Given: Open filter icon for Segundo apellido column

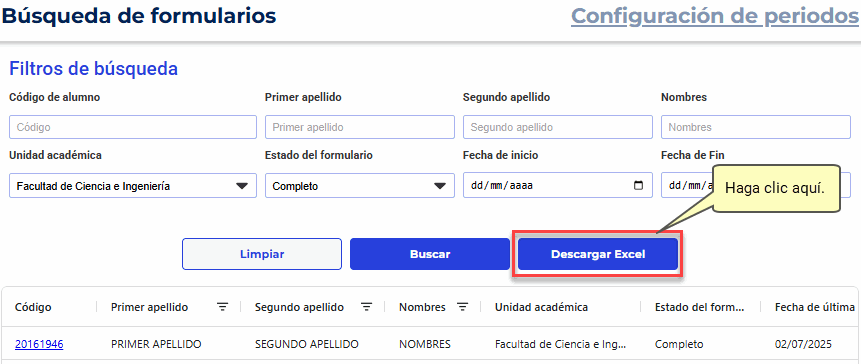Looking at the screenshot, I should point(366,307).
